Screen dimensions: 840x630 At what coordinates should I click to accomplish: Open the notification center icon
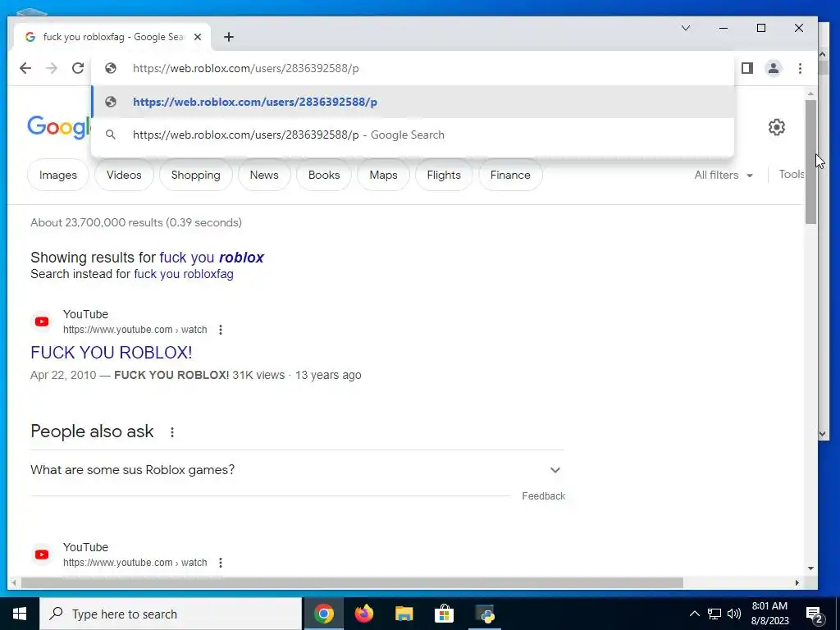(815, 614)
